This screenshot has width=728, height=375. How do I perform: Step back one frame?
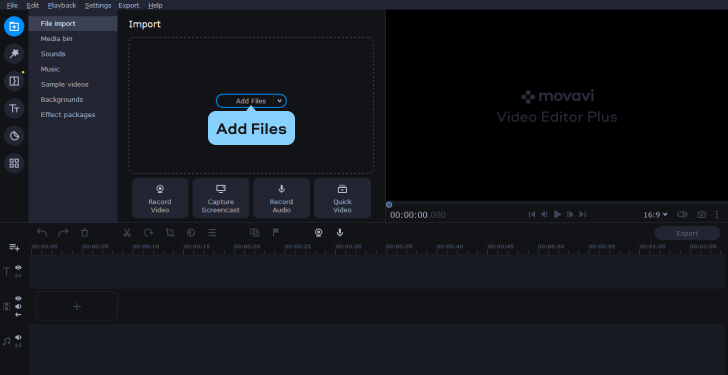click(545, 214)
